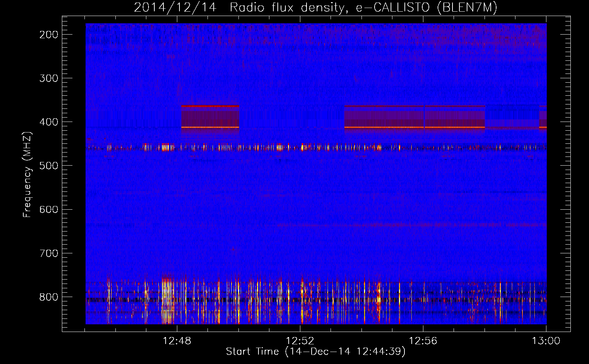Click the 13:00 time tick label

click(x=546, y=341)
